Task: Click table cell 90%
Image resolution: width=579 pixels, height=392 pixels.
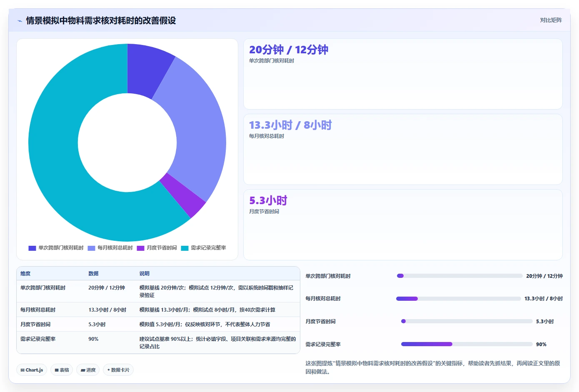Action: point(93,339)
